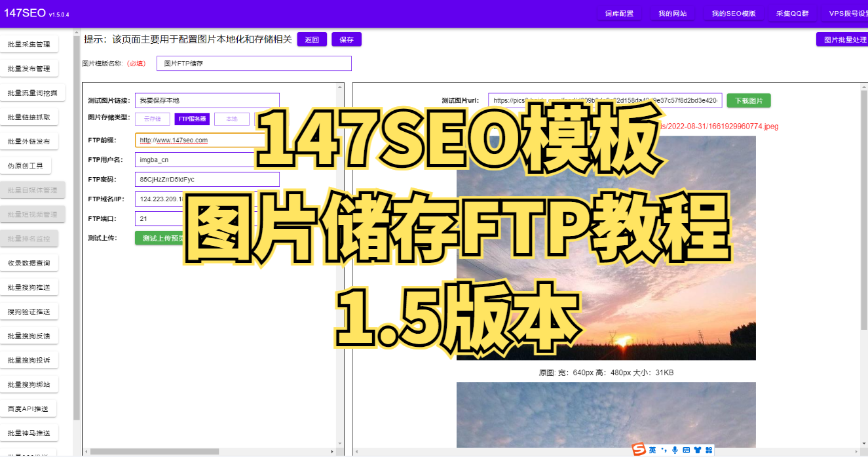The width and height of the screenshot is (868, 457).
Task: Click the disabled 批量自媒体管理 sidebar button
Action: coord(33,190)
